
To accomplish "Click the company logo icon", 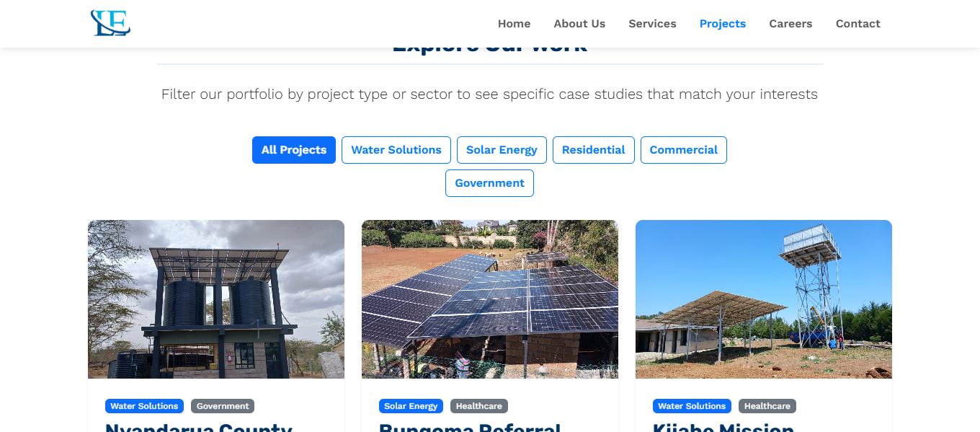I will [110, 23].
